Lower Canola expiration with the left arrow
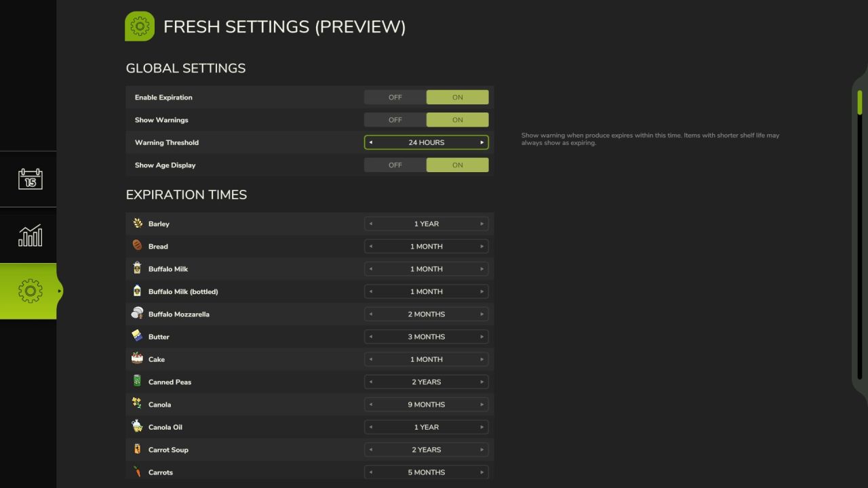Screen dimensions: 868x488 tap(371, 404)
